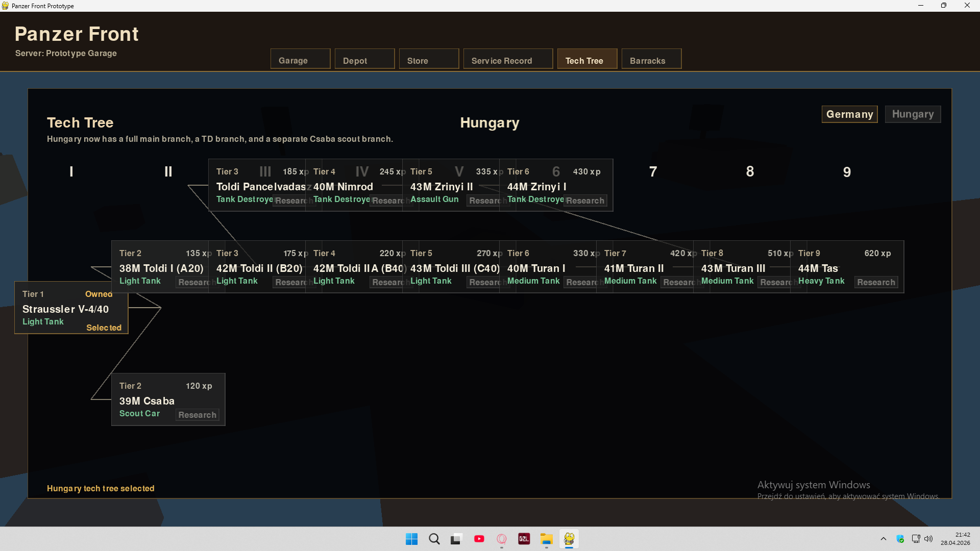Show hidden system tray icons chevron

point(884,539)
